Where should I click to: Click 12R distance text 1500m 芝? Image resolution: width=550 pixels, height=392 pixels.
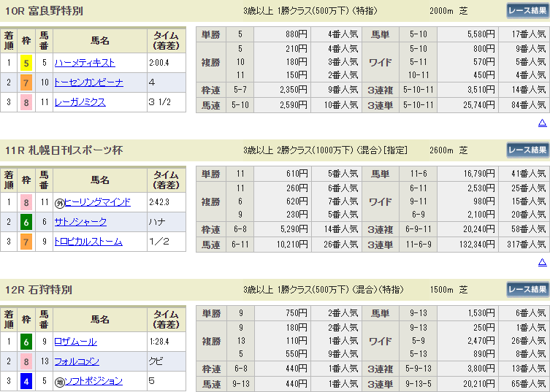click(x=448, y=290)
